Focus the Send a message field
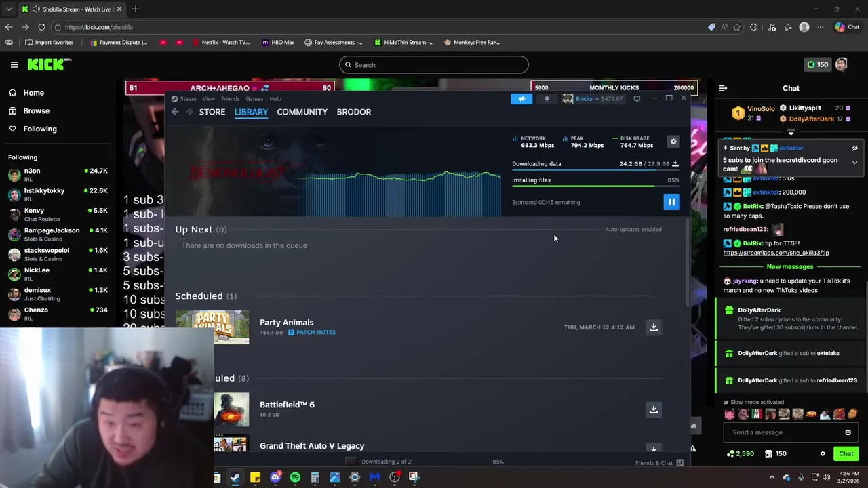 [783, 432]
